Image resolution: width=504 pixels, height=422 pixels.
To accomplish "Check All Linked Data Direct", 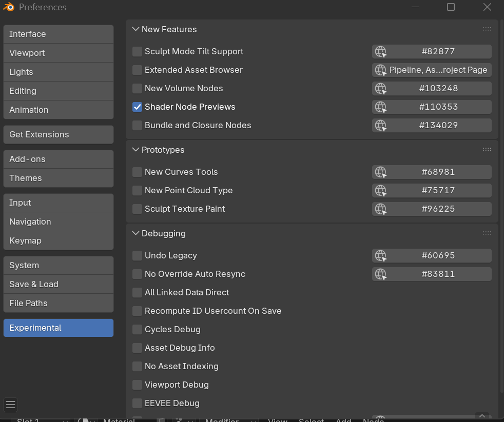I will [137, 293].
